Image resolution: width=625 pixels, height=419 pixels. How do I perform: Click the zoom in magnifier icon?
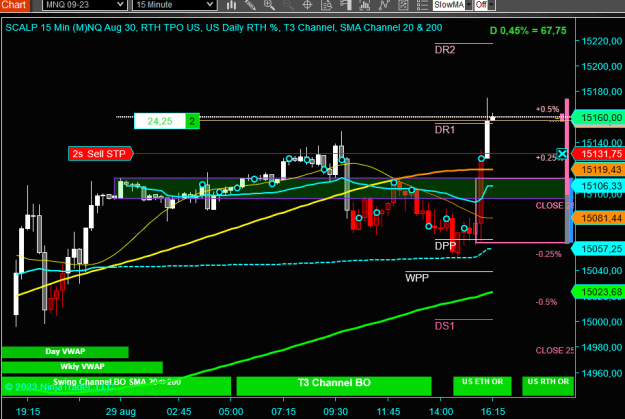pos(269,5)
